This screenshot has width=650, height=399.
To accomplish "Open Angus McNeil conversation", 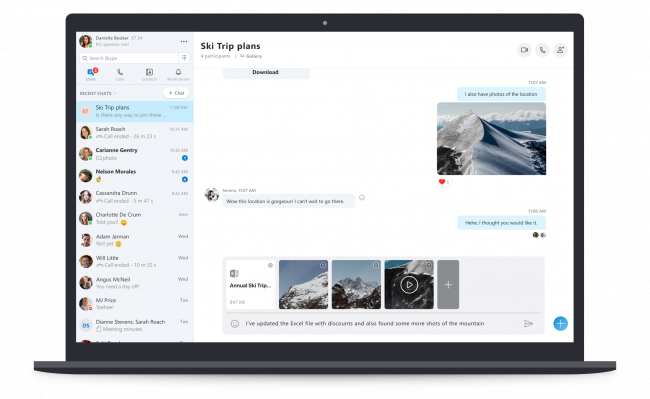I will (x=135, y=283).
